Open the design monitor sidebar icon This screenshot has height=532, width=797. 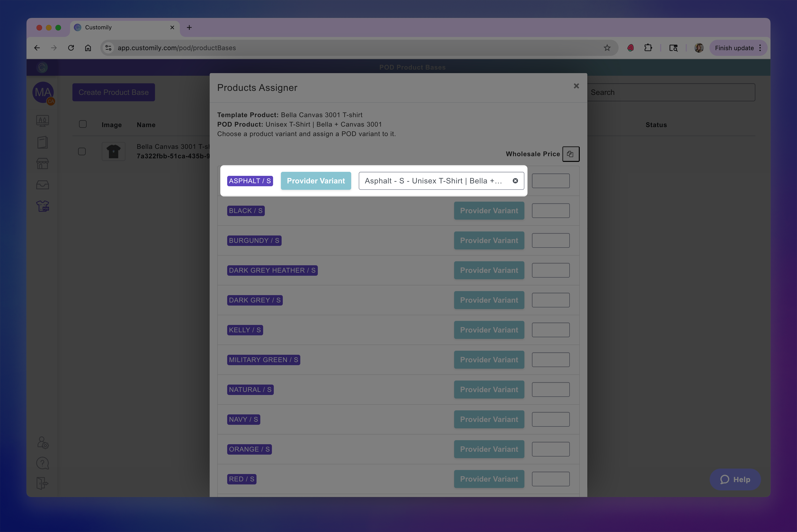point(43,121)
